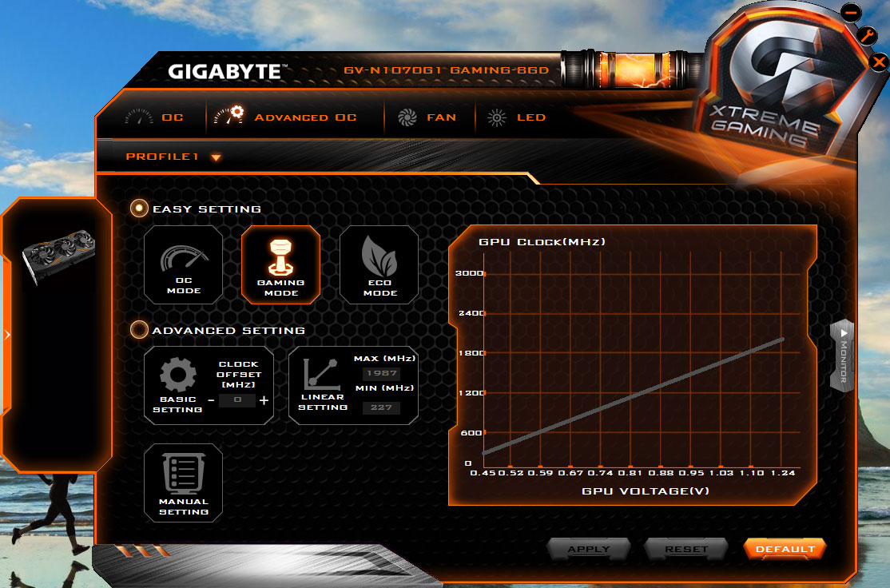Decrease clock offset with minus button
The height and width of the screenshot is (588, 890).
(211, 400)
